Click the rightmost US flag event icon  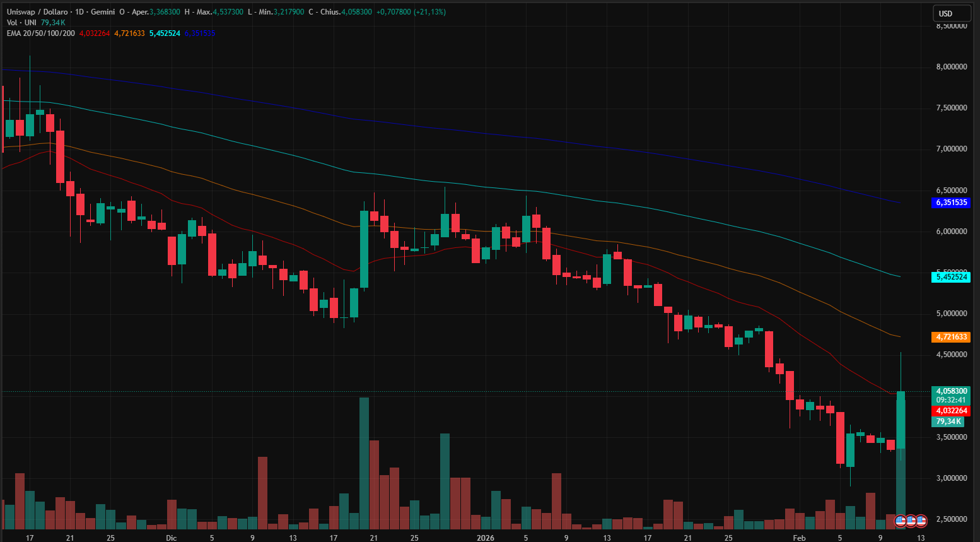pyautogui.click(x=921, y=521)
